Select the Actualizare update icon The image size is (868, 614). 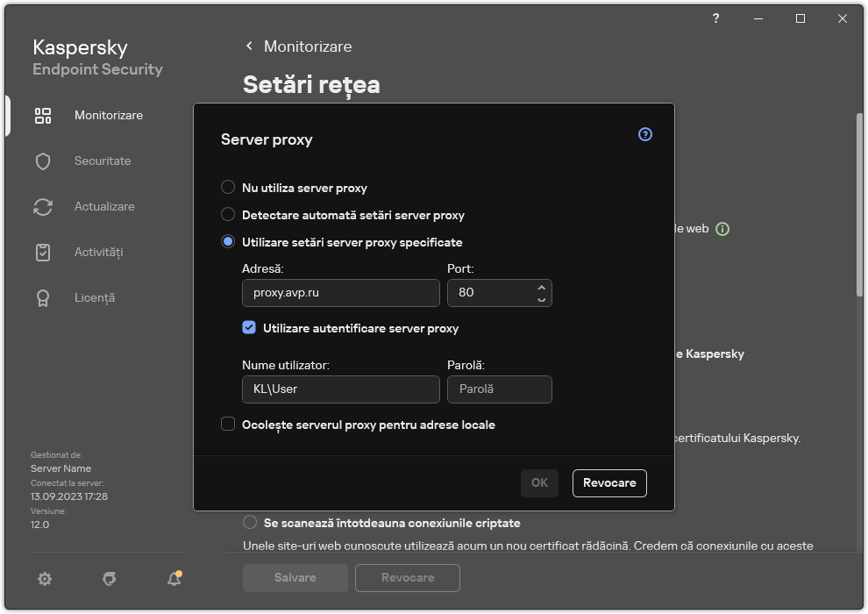[43, 206]
